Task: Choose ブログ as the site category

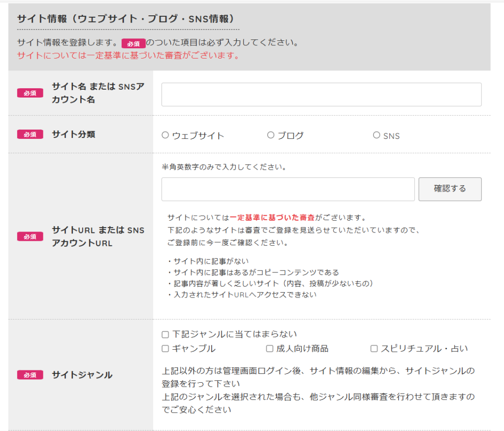Action: (271, 135)
